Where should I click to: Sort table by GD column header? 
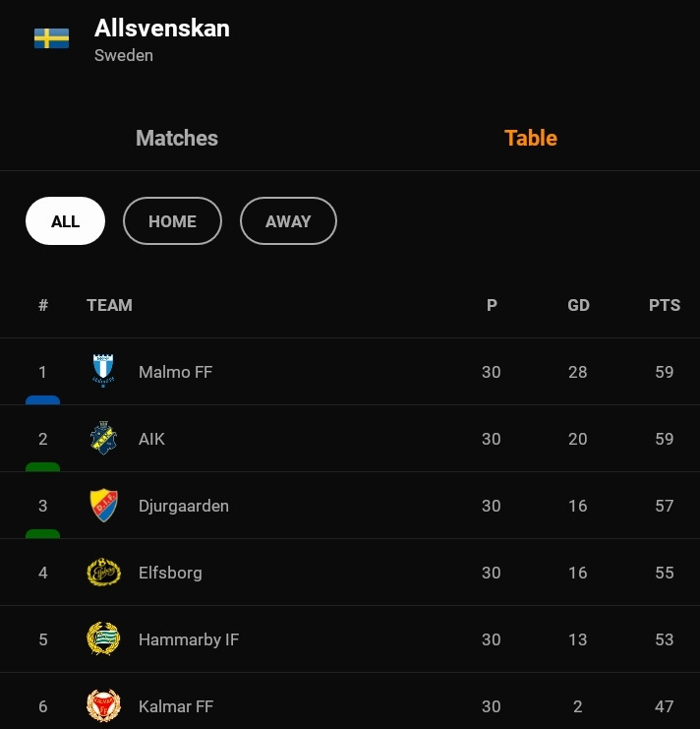coord(578,305)
